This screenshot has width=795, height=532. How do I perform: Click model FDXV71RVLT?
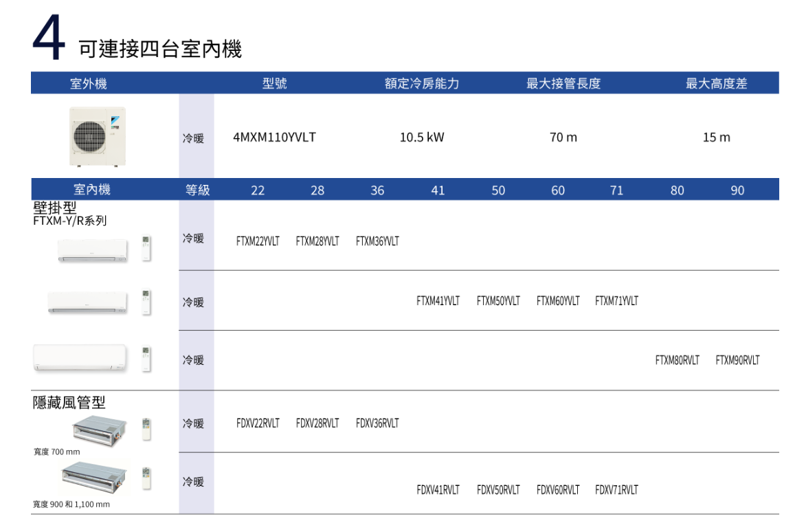pos(616,490)
